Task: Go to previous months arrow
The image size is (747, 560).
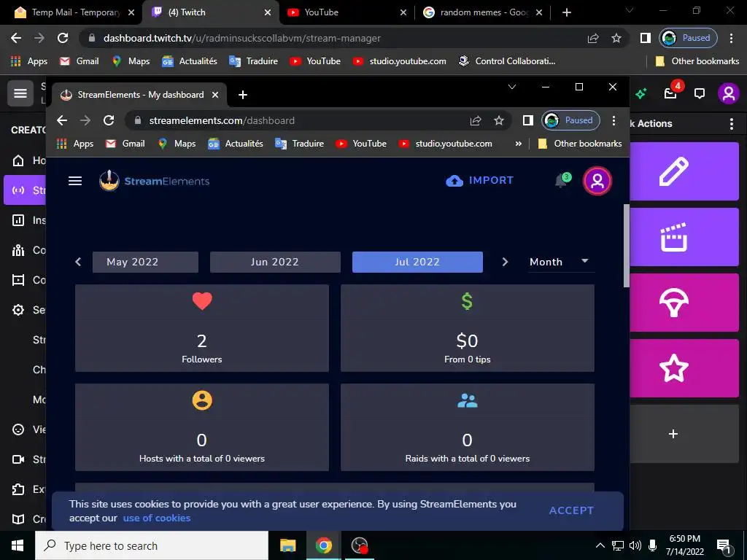Action: point(78,262)
